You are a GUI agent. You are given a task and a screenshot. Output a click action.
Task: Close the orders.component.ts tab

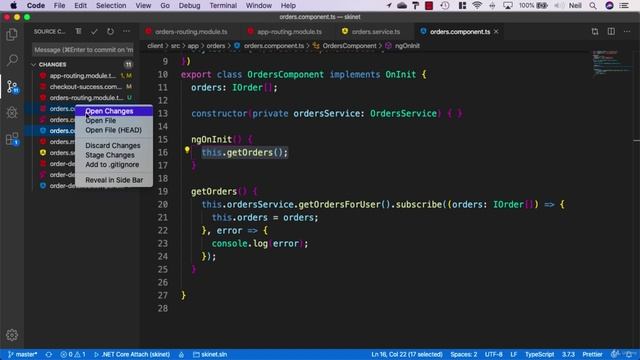click(496, 31)
